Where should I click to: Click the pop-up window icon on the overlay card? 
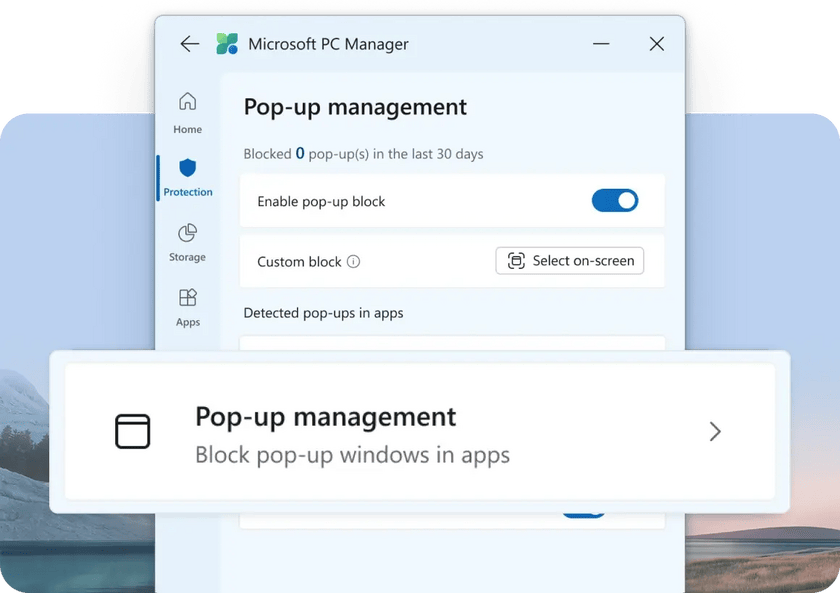[x=133, y=430]
